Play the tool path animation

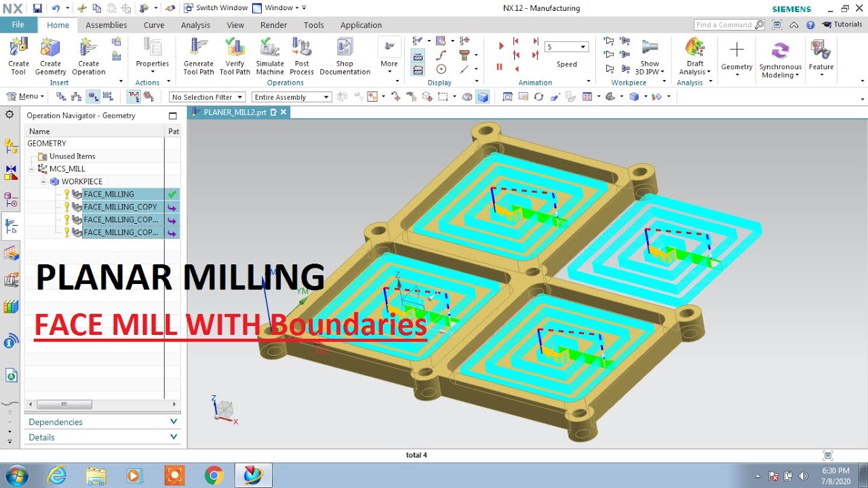(501, 46)
